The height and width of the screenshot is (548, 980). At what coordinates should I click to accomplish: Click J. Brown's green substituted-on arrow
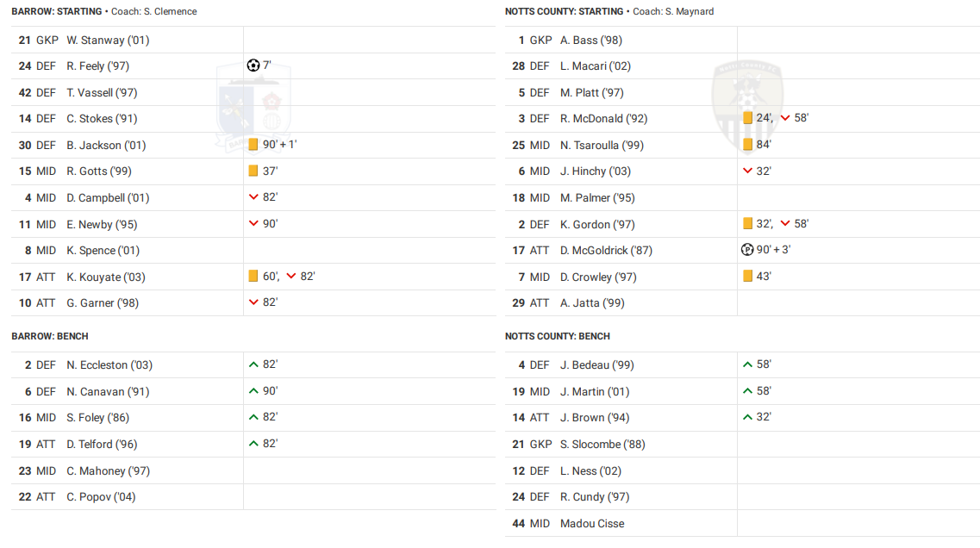[747, 417]
